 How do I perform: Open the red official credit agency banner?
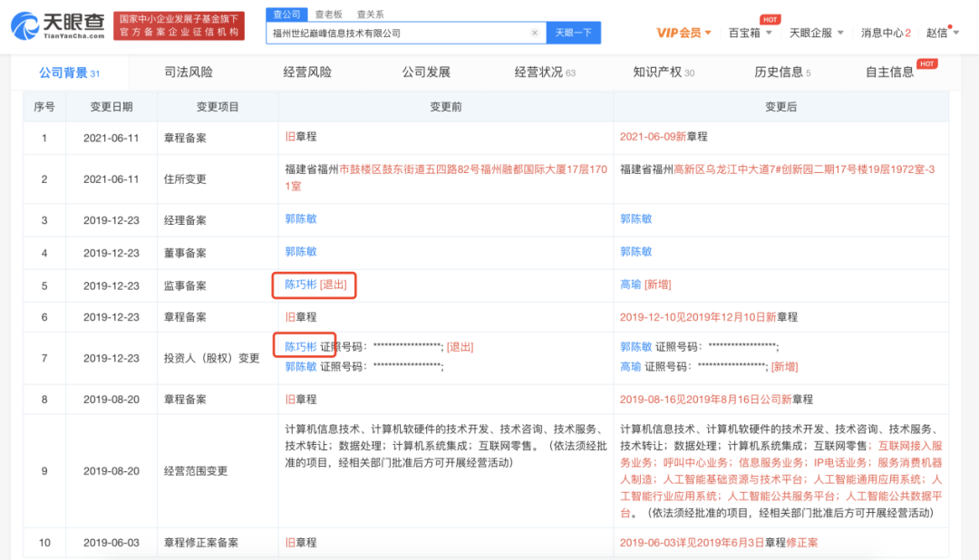tap(179, 25)
